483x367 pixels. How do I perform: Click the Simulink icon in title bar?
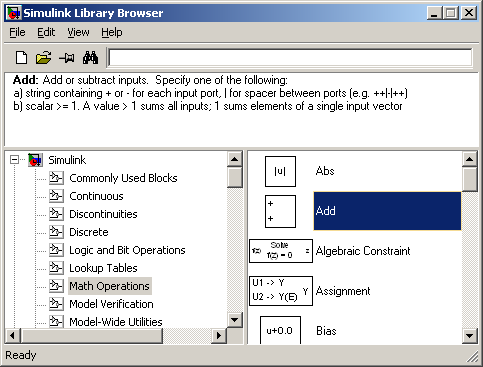point(13,13)
